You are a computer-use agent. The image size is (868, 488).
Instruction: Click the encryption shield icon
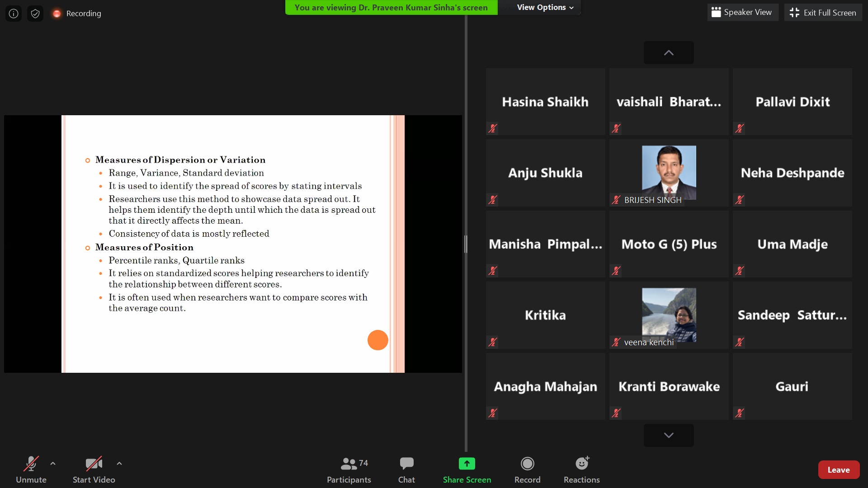click(x=35, y=14)
